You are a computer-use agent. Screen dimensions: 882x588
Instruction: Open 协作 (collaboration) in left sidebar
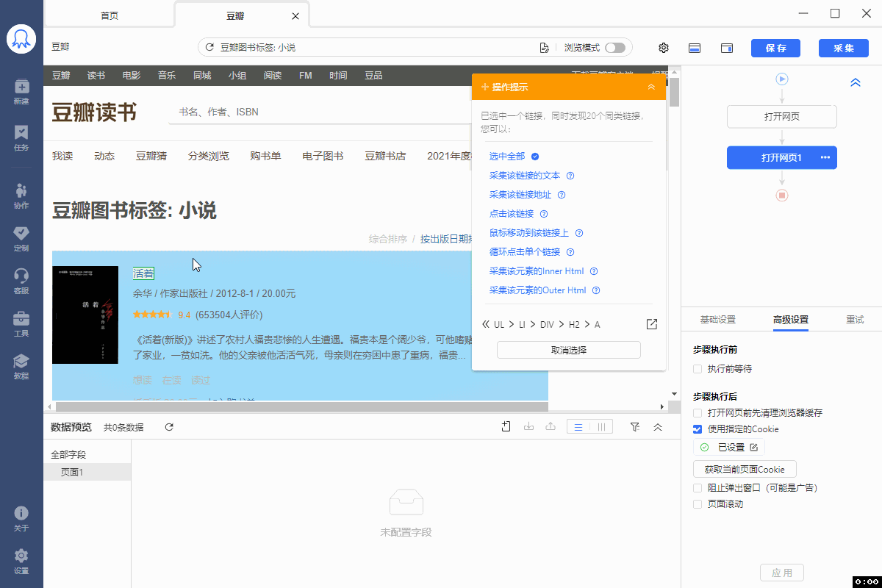click(x=21, y=196)
